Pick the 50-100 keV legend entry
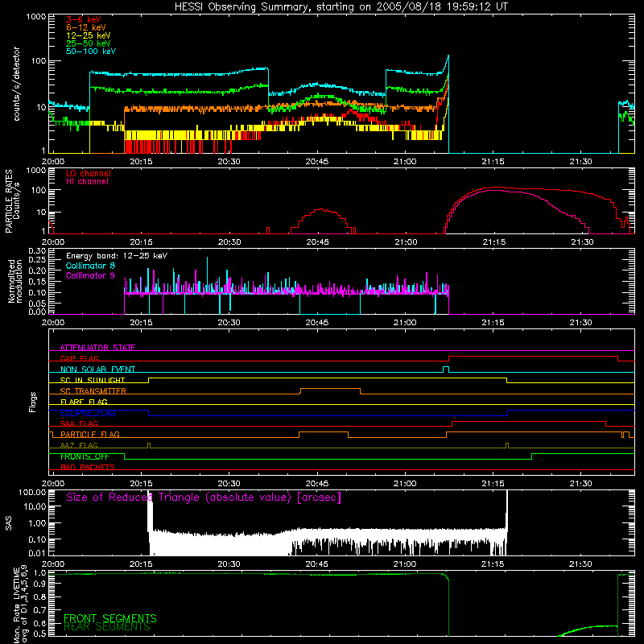The height and width of the screenshot is (644, 644). pos(91,52)
